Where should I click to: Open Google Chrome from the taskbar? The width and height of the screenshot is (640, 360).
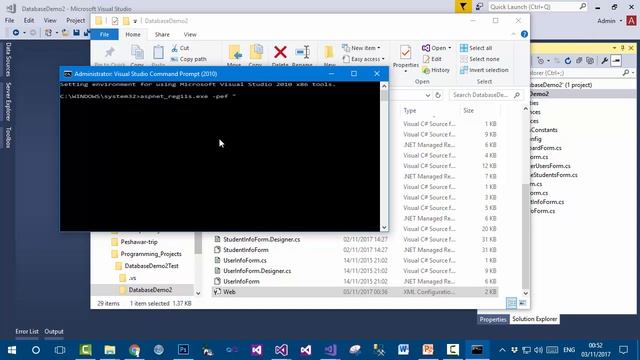pos(134,350)
